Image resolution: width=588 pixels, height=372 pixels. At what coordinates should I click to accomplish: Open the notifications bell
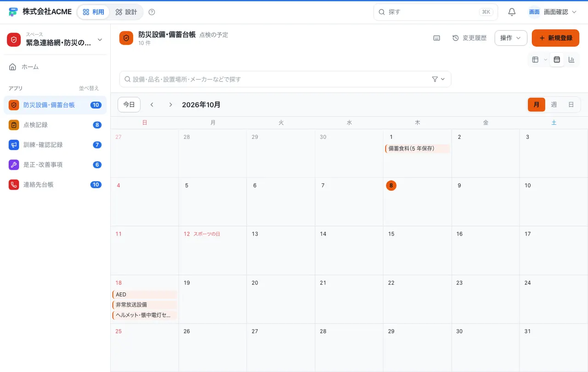[x=512, y=12]
